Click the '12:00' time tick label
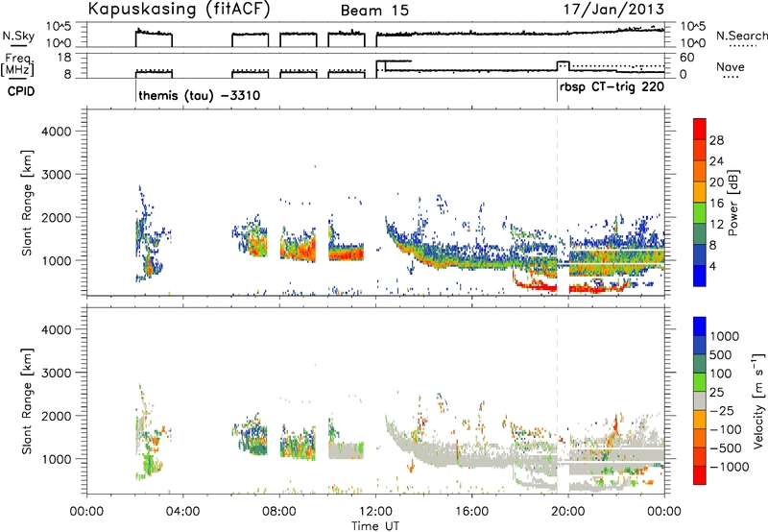Image resolution: width=768 pixels, height=532 pixels. click(375, 512)
